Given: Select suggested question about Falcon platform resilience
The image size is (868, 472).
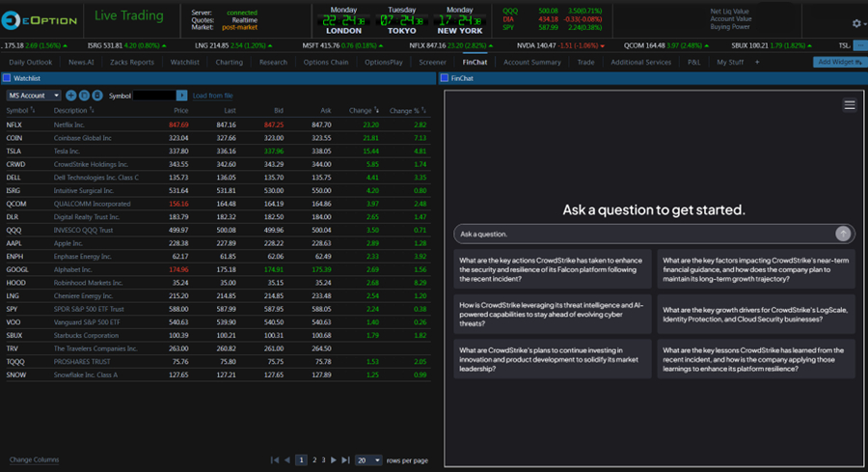Looking at the screenshot, I should (553, 269).
